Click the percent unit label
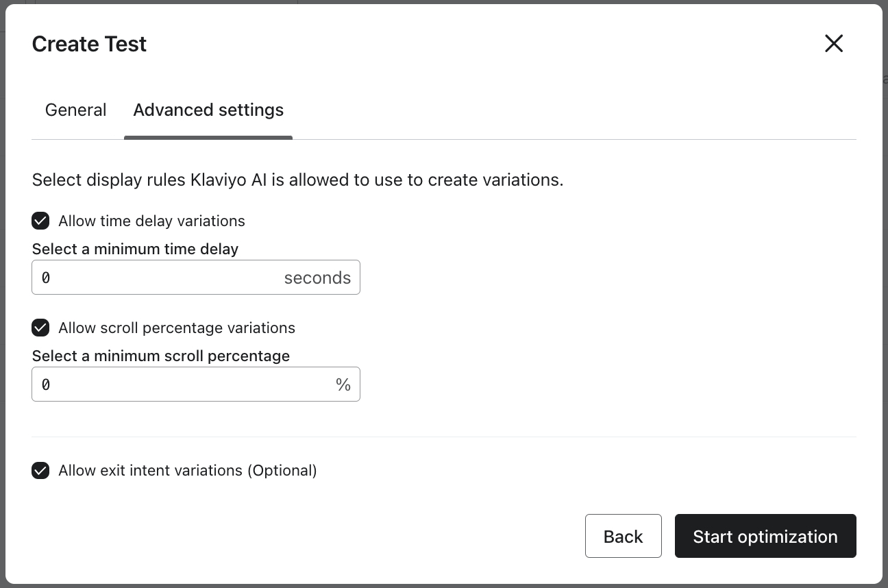Viewport: 888px width, 588px height. tap(343, 384)
